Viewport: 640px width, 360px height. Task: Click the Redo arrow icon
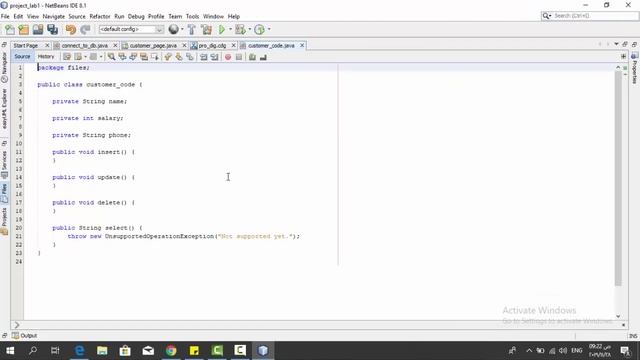point(85,29)
